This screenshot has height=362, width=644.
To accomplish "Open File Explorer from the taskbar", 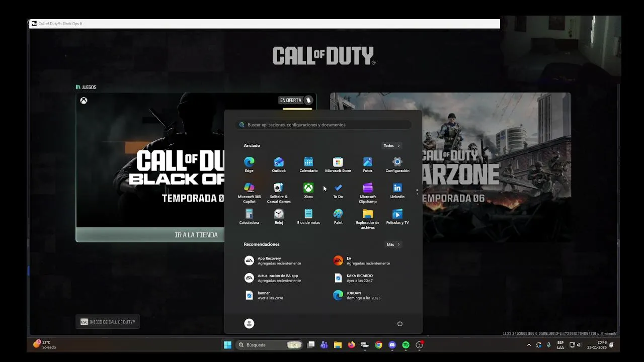I will coord(338,345).
